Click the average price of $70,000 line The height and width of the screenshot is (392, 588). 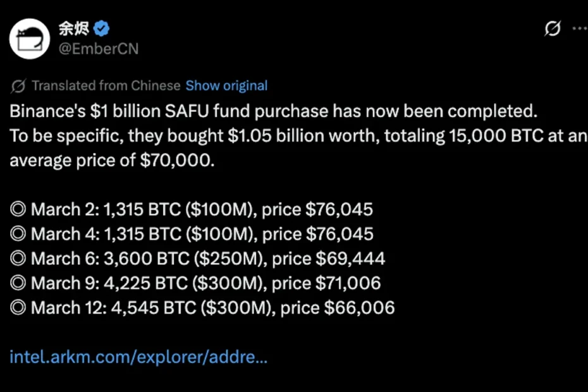[113, 161]
